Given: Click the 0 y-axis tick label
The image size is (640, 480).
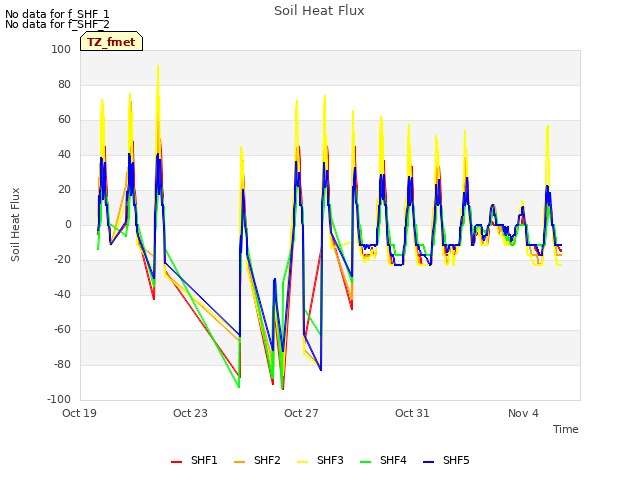Looking at the screenshot, I should click(x=68, y=224).
